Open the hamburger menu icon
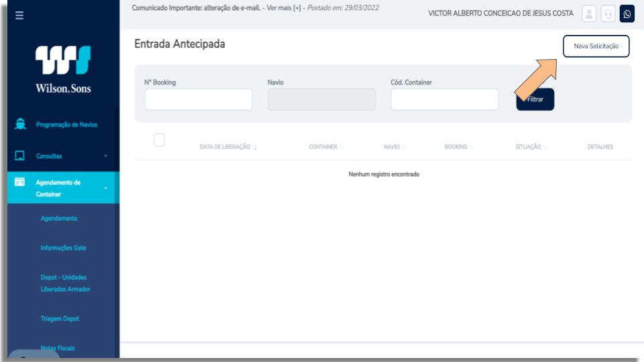Viewport: 644px width, 362px height. tap(19, 15)
